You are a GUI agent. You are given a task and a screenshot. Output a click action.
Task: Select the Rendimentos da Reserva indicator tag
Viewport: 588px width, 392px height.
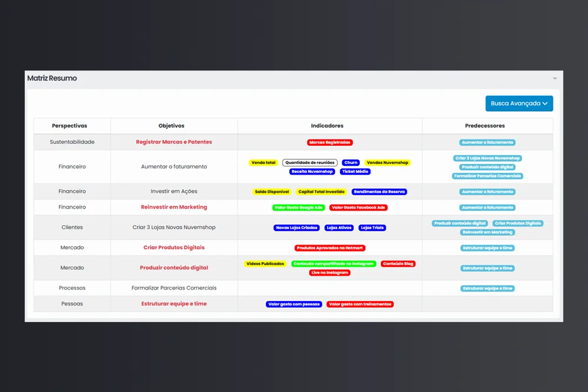(379, 192)
